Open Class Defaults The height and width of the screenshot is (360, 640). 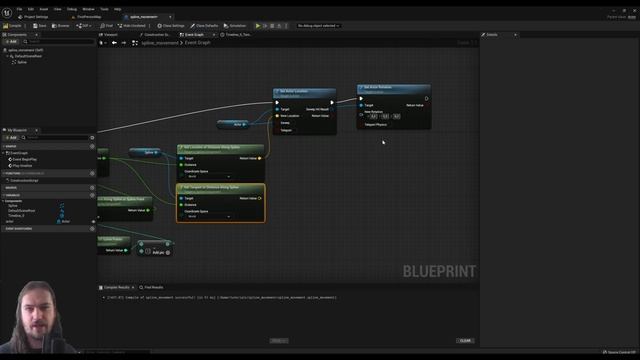tap(204, 26)
